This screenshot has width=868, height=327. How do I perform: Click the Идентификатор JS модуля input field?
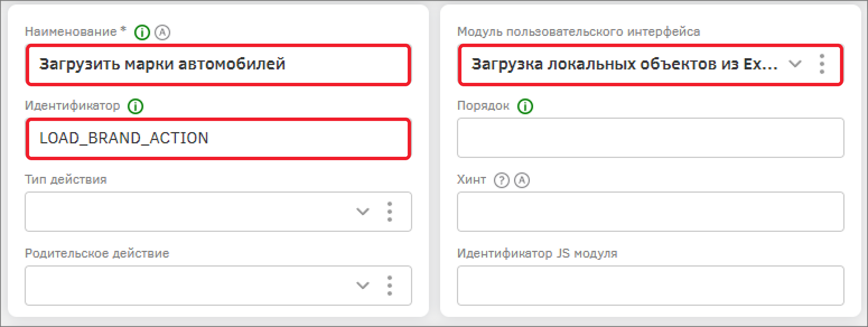[x=650, y=286]
